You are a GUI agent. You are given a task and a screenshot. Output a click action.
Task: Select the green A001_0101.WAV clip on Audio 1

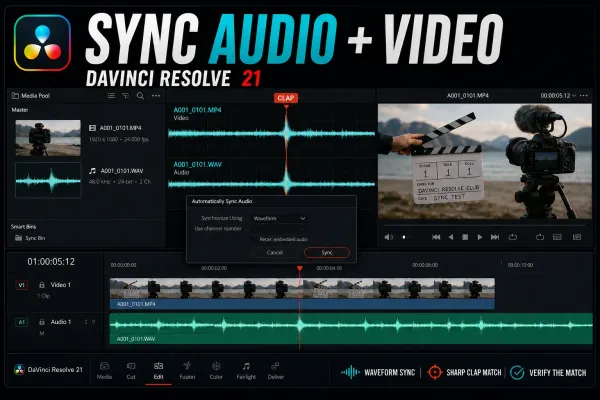click(x=351, y=328)
